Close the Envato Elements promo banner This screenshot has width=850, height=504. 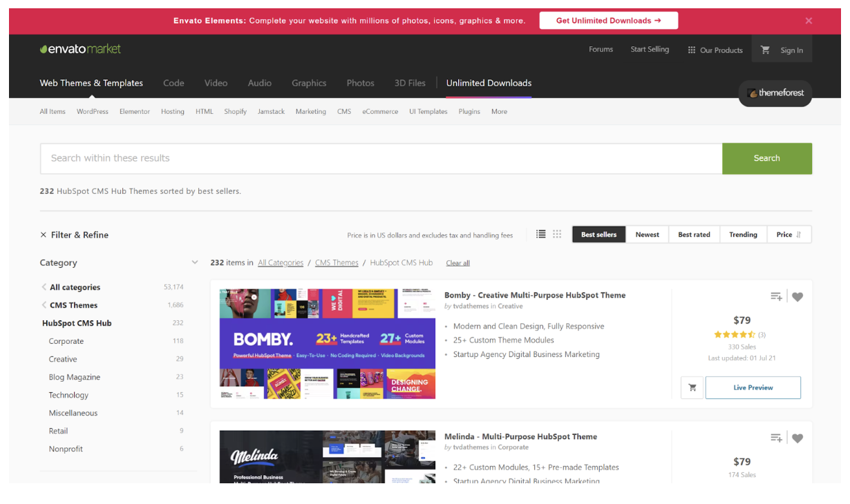[809, 21]
